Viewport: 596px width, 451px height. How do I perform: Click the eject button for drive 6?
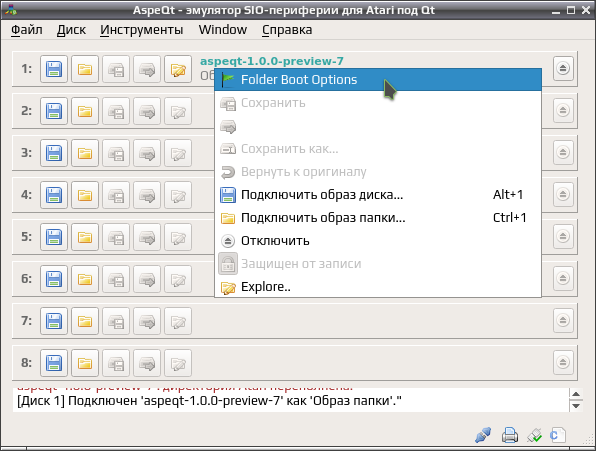[x=563, y=279]
